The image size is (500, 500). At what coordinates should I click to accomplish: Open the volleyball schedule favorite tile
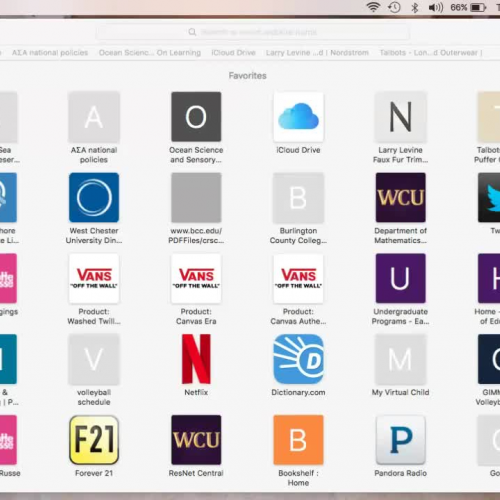click(94, 359)
